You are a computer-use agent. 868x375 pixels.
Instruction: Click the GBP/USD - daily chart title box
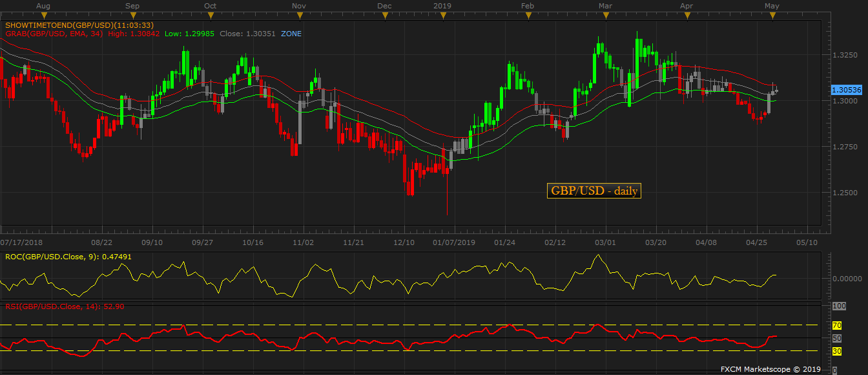pos(594,191)
